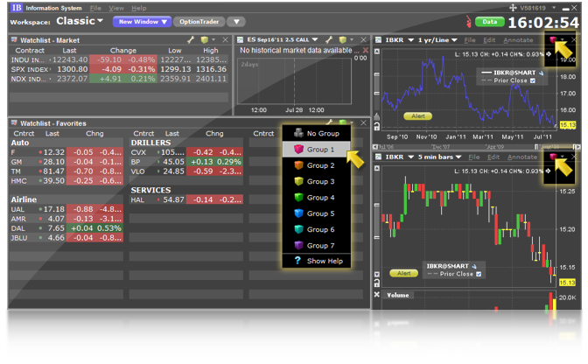This screenshot has height=364, width=588.
Task: Open Edit menu in 5 min bars chart
Action: [x=493, y=157]
